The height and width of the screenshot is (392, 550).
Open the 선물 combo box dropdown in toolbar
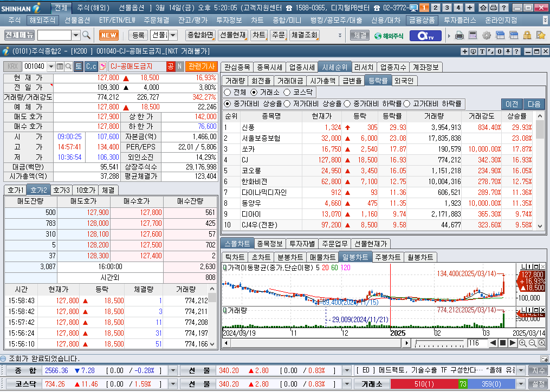173,35
